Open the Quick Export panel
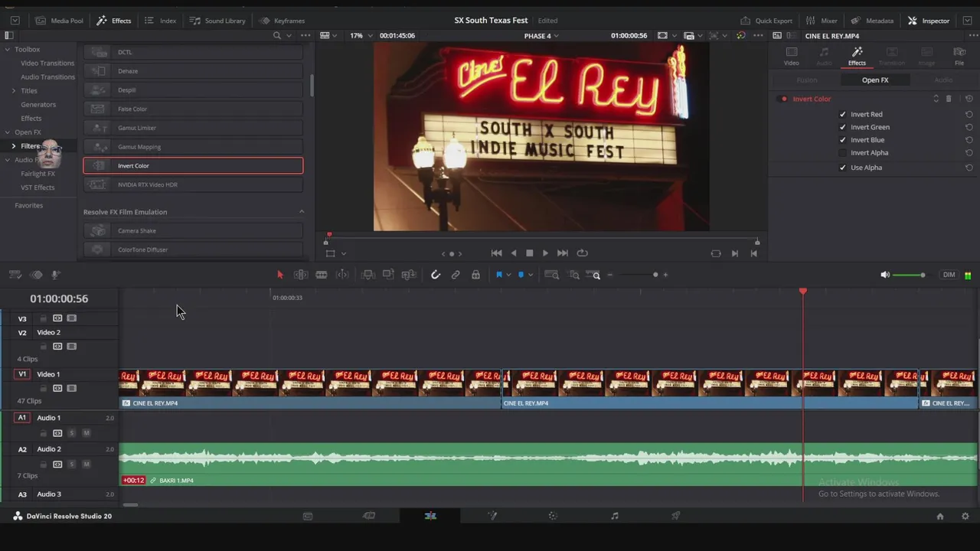Viewport: 980px width, 551px height. (x=766, y=21)
